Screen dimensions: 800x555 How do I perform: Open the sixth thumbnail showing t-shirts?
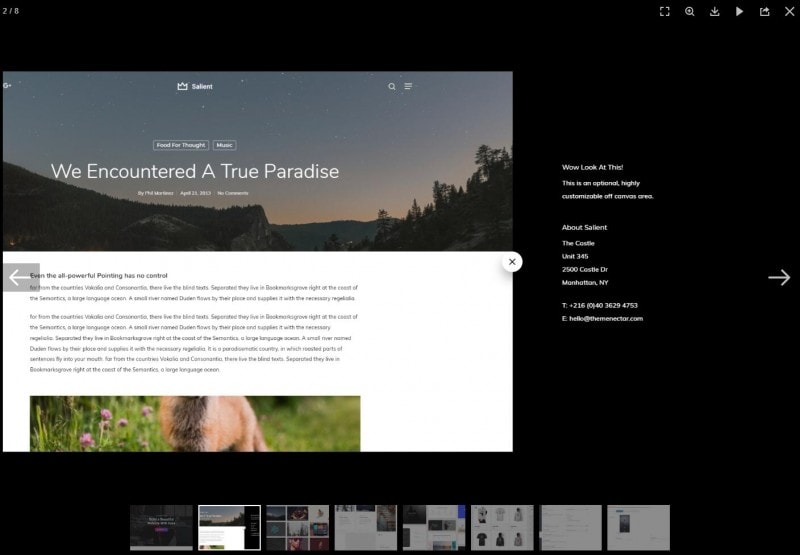(x=502, y=527)
